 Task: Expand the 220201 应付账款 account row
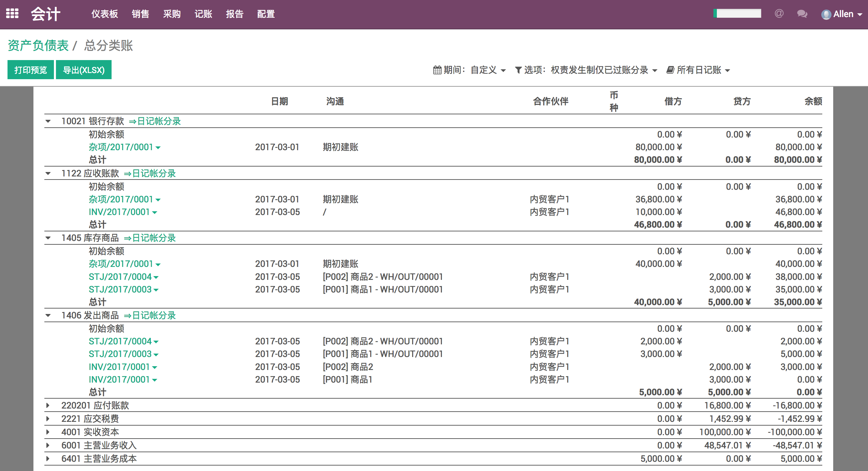tap(48, 405)
